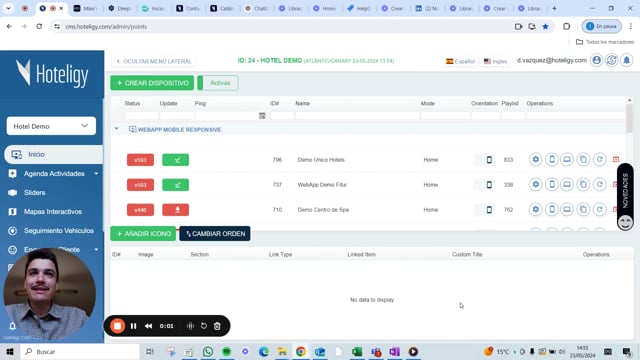This screenshot has height=360, width=640.
Task: Click the taskbar Buscar search box
Action: tap(80, 351)
